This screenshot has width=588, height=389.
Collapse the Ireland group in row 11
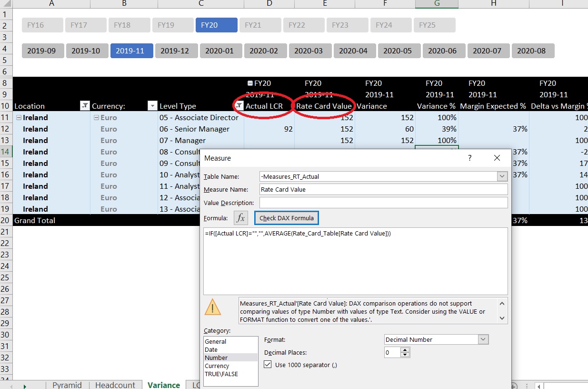19,117
